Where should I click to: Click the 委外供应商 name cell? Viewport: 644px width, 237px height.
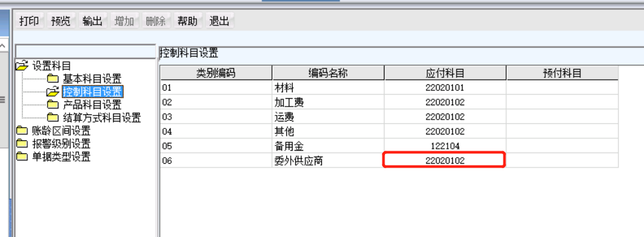(328, 160)
